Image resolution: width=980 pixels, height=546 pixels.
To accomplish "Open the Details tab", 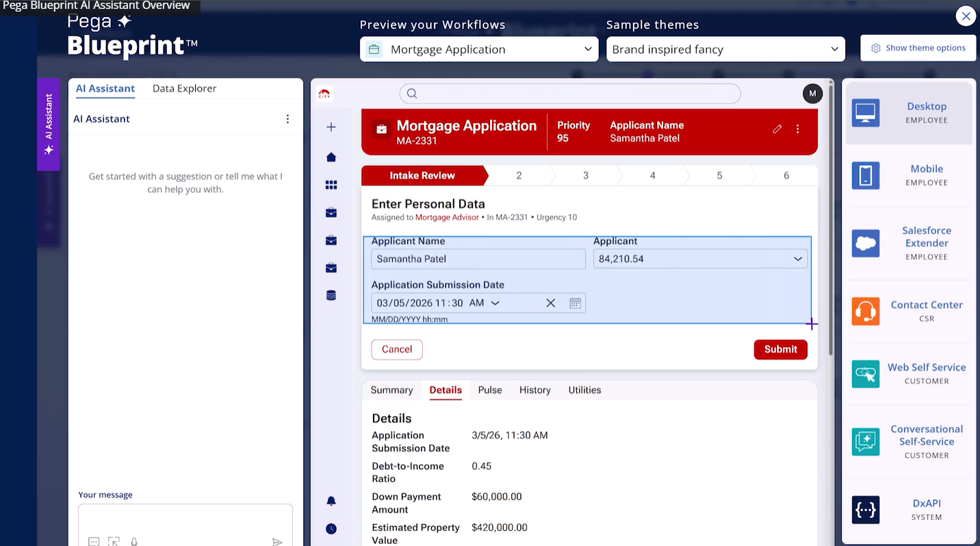I will [446, 390].
